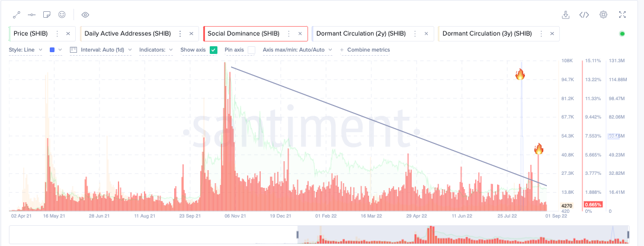Image resolution: width=644 pixels, height=246 pixels.
Task: Expand chart to fullscreen
Action: [622, 15]
